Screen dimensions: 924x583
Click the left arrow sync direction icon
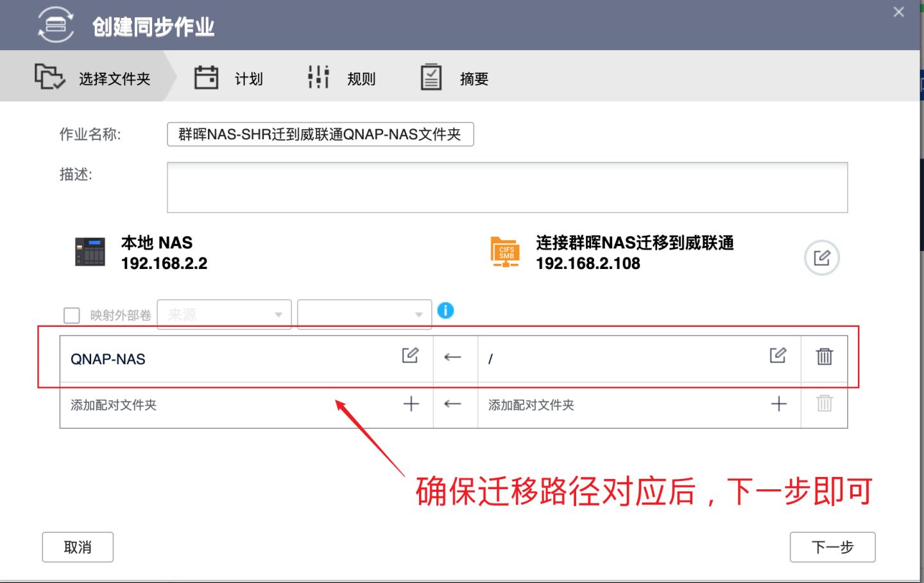(x=454, y=358)
